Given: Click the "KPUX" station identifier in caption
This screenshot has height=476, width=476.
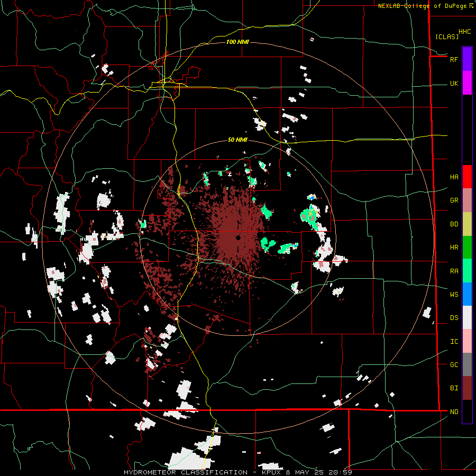Looking at the screenshot, I should coord(272,472).
